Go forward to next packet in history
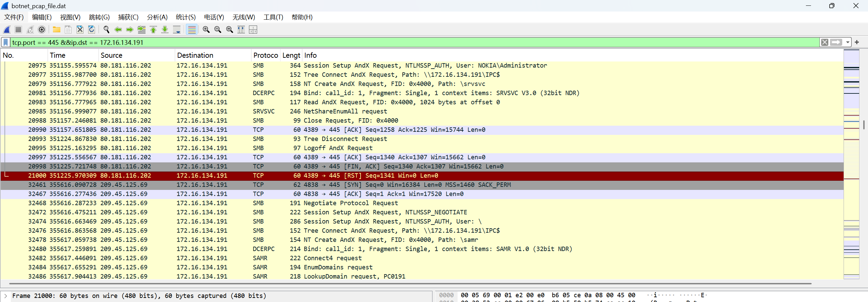The image size is (868, 302). [130, 30]
